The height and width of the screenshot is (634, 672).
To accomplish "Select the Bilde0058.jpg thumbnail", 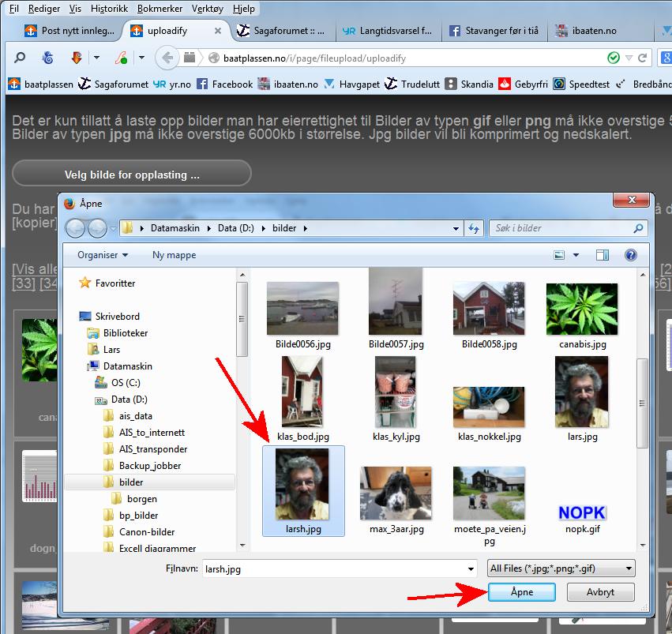I will tap(489, 309).
